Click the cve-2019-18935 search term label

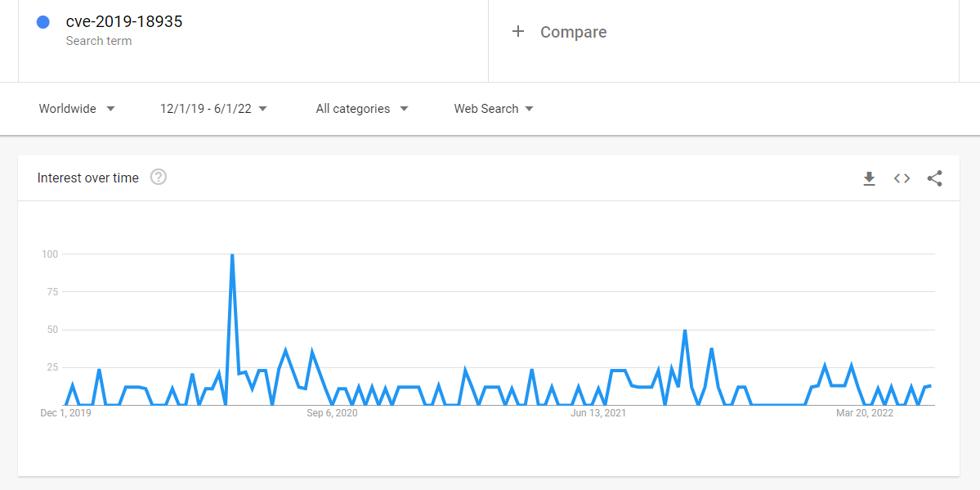pyautogui.click(x=124, y=20)
